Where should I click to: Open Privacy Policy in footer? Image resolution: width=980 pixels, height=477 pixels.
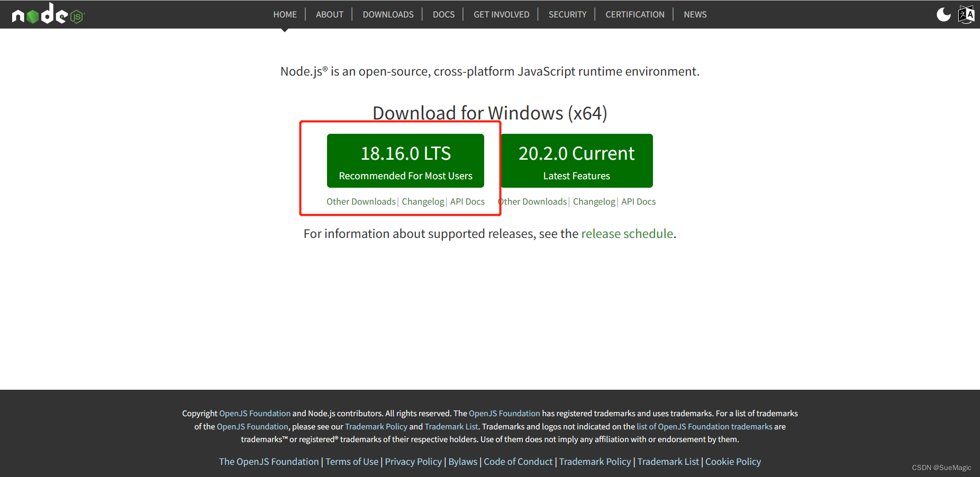(413, 462)
